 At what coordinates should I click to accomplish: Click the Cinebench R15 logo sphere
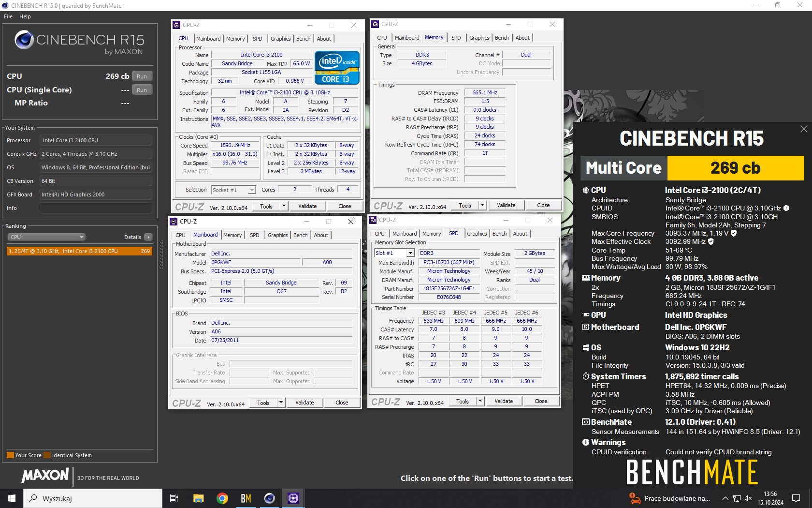(24, 40)
